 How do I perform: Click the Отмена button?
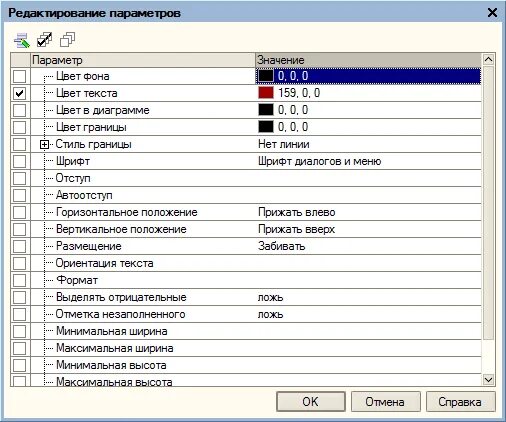(x=385, y=402)
